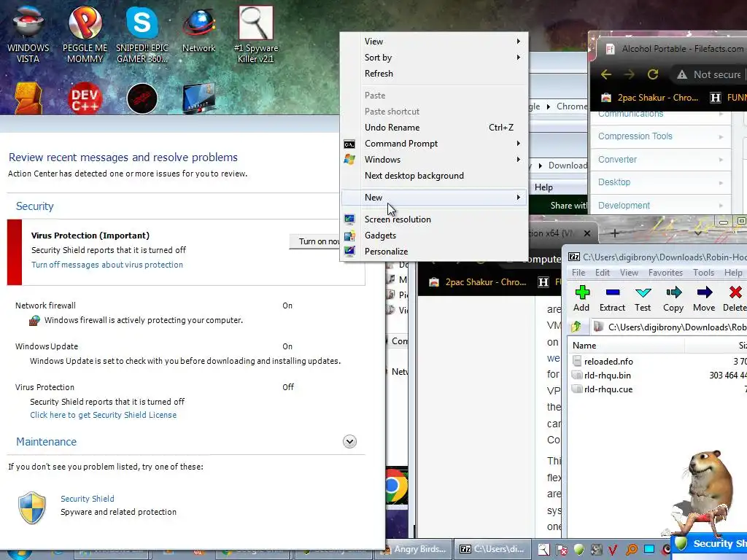Image resolution: width=747 pixels, height=560 pixels.
Task: Click the Move button in 7-Zip
Action: [704, 298]
